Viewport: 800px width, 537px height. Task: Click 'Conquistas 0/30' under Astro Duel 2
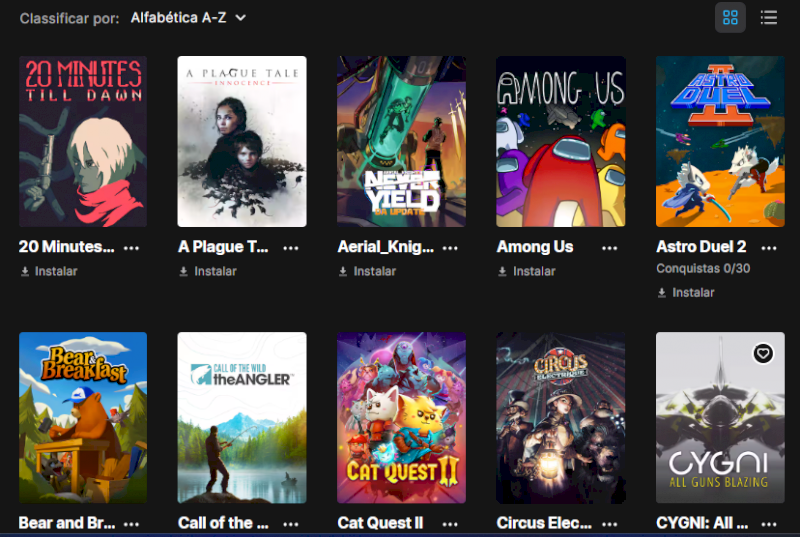click(703, 269)
